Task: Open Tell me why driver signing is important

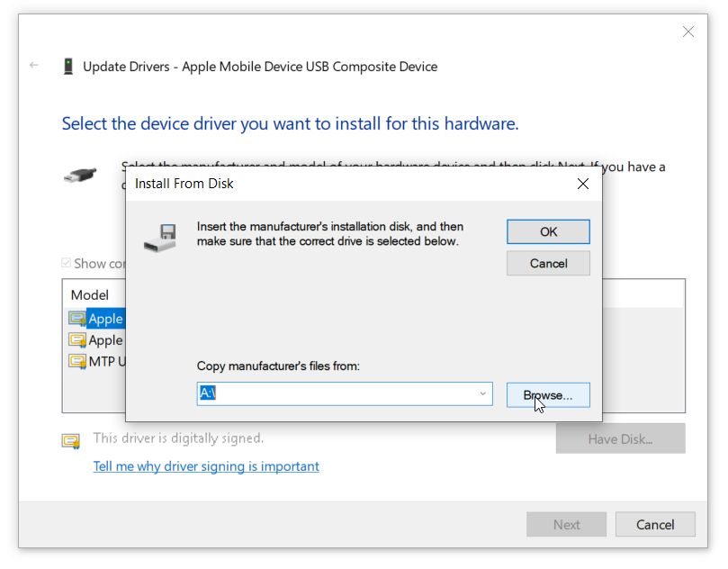Action: tap(206, 466)
